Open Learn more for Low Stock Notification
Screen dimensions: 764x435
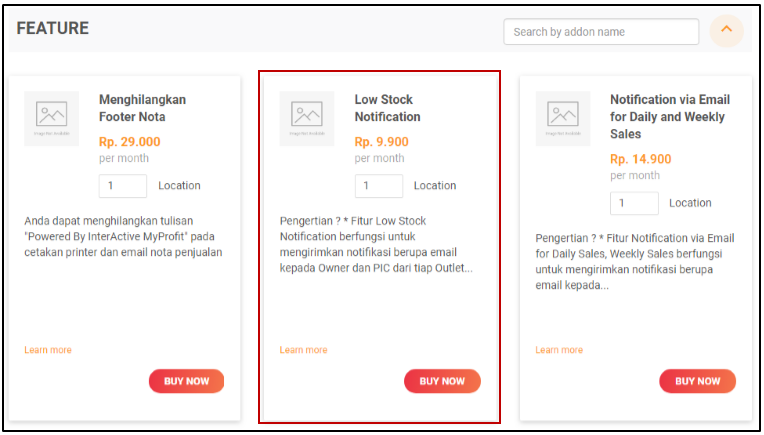pos(304,350)
